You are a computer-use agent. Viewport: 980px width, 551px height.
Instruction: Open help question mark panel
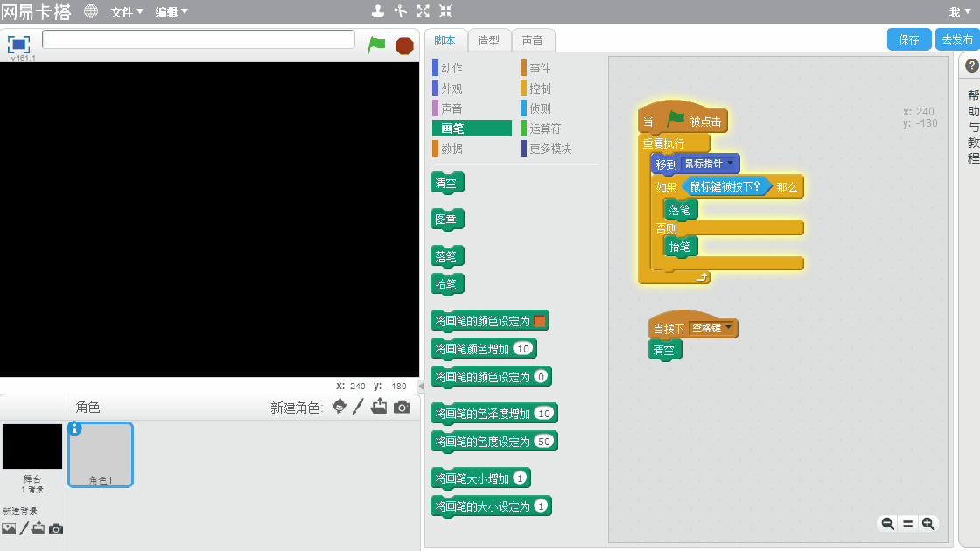coord(972,66)
